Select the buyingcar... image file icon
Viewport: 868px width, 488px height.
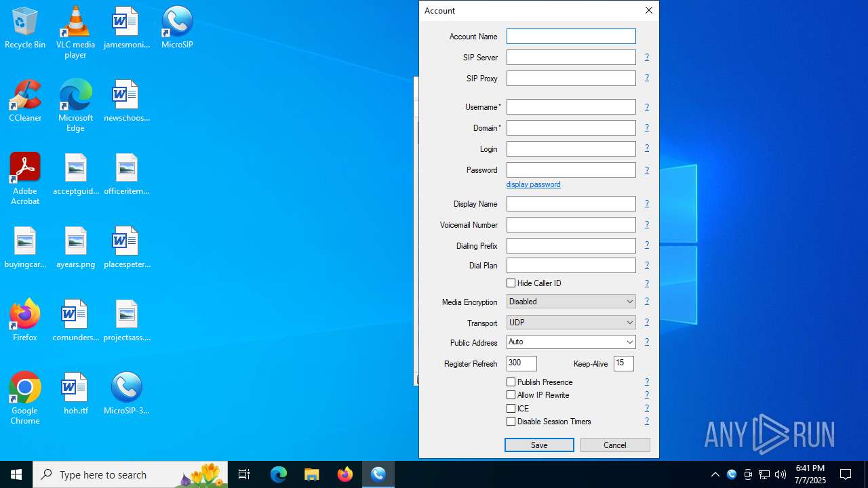[x=25, y=247]
